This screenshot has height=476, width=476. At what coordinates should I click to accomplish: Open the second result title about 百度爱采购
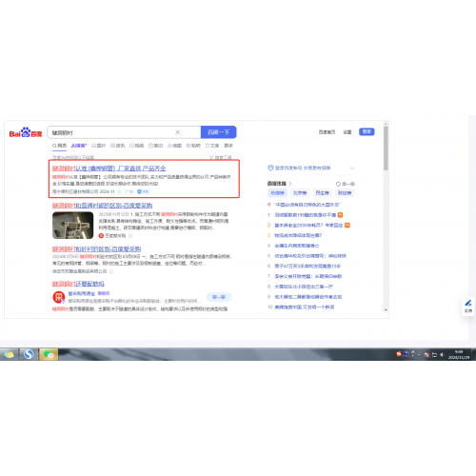[102, 206]
